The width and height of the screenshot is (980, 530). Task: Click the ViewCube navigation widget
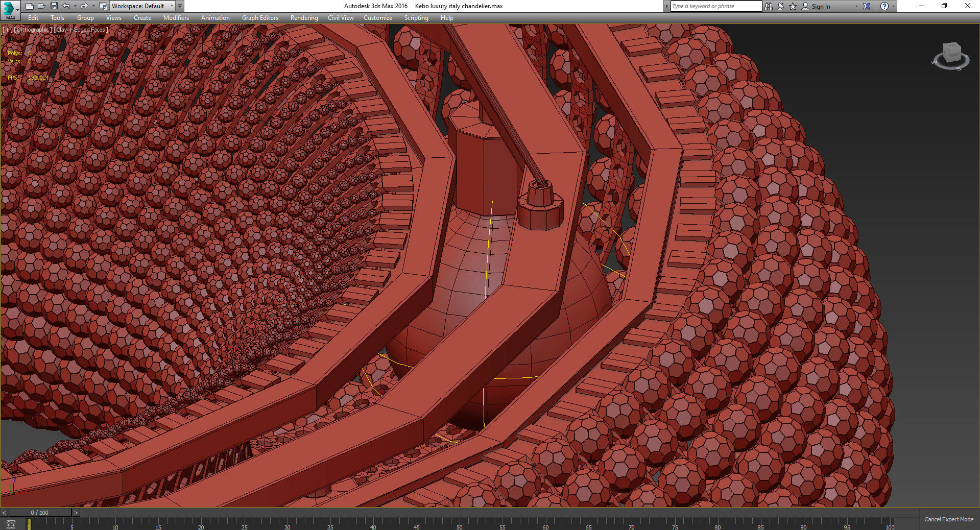pyautogui.click(x=951, y=56)
